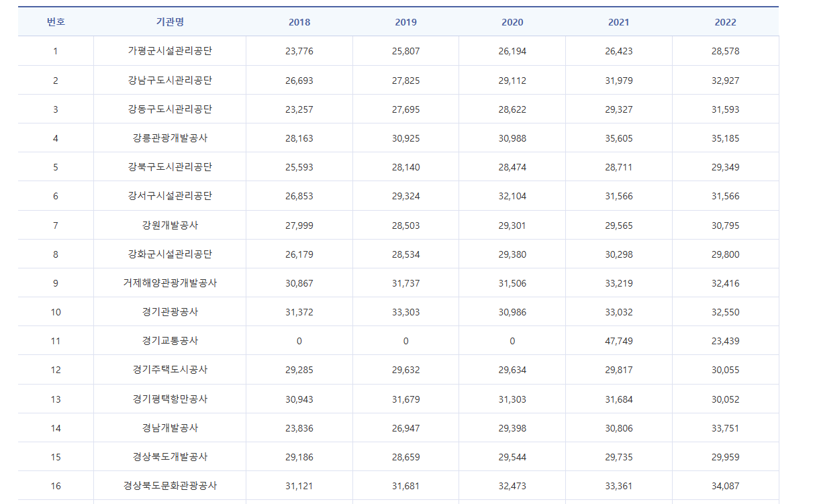Click the value 30,795 in row 7
Screen dimensions: 817x504
(726, 225)
